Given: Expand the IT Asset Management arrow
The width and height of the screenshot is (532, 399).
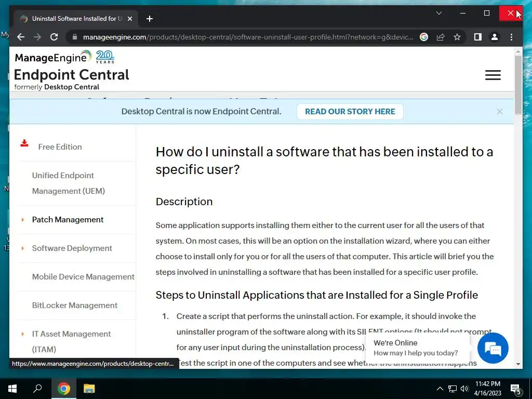Looking at the screenshot, I should tap(23, 334).
